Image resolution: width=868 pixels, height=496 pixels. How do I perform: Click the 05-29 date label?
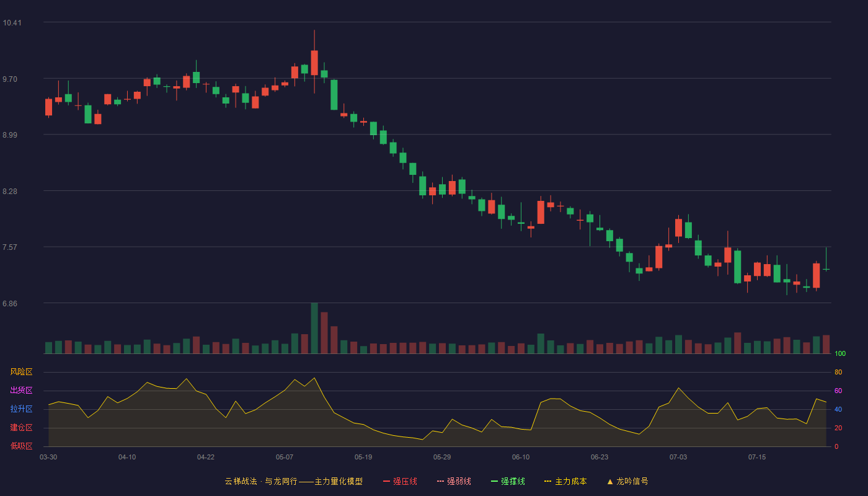(442, 457)
